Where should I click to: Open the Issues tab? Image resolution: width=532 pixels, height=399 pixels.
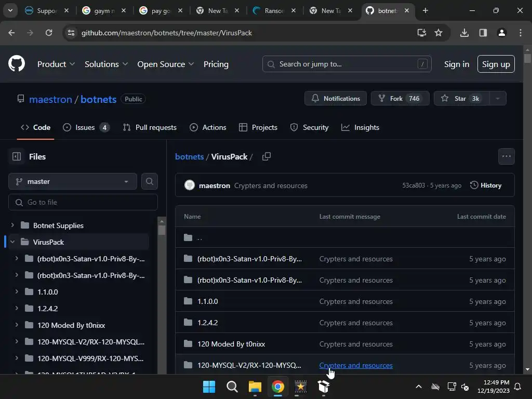tap(86, 127)
